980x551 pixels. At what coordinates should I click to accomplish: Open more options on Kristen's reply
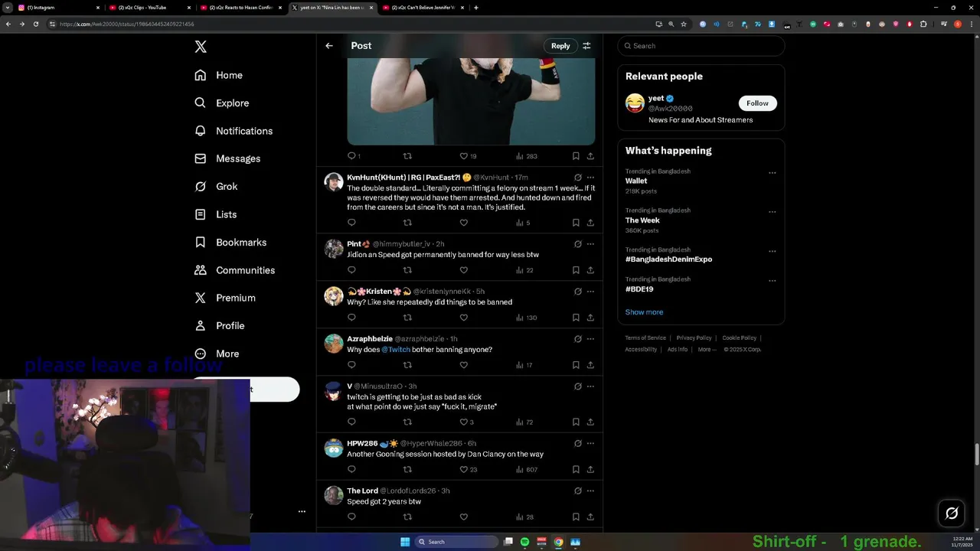590,292
